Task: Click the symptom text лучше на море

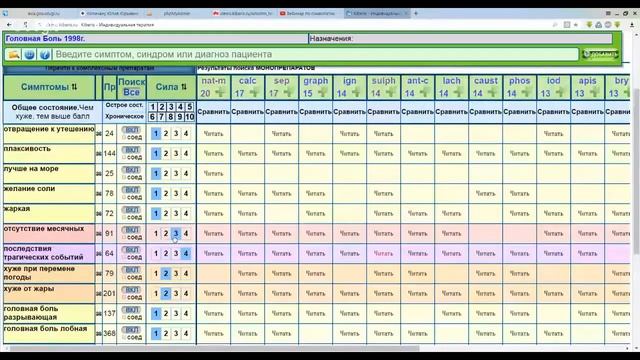Action: point(31,169)
